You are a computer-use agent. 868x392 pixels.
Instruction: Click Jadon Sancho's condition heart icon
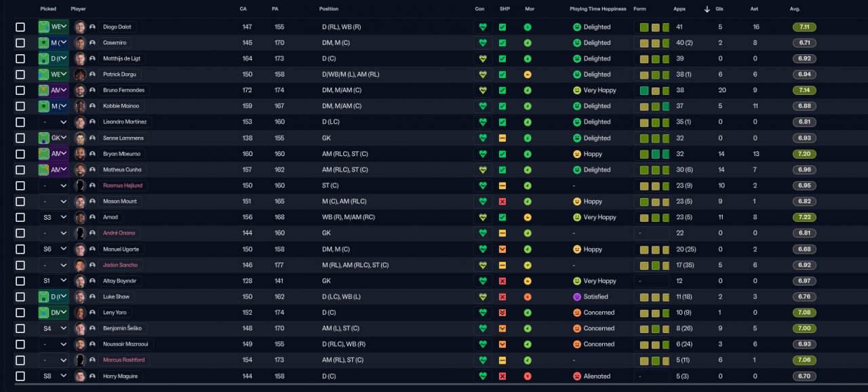pos(483,265)
